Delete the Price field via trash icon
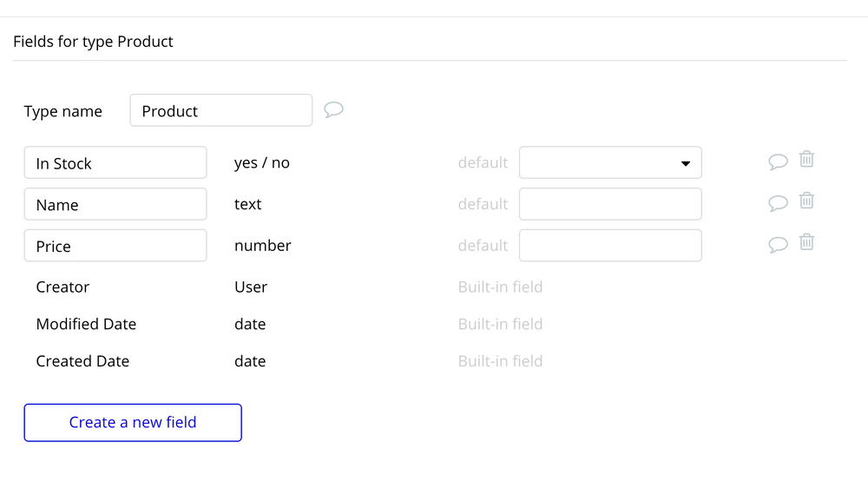This screenshot has width=868, height=482. [806, 241]
